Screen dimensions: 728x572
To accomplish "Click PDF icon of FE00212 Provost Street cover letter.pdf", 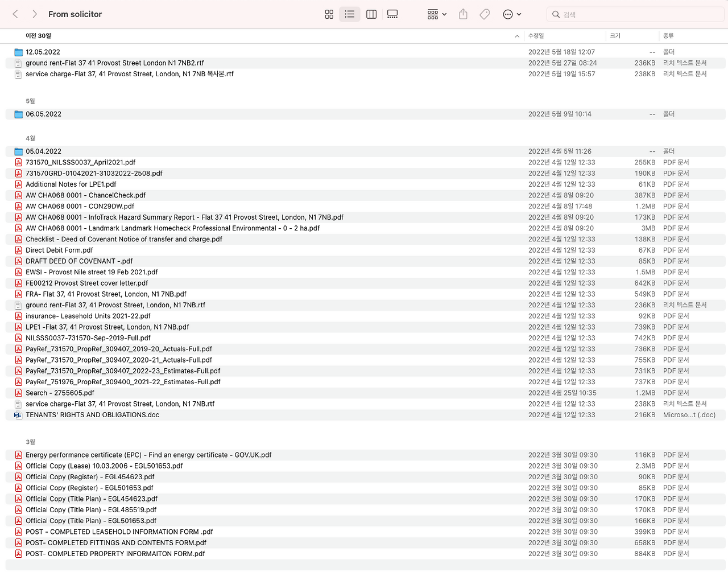I will click(19, 283).
